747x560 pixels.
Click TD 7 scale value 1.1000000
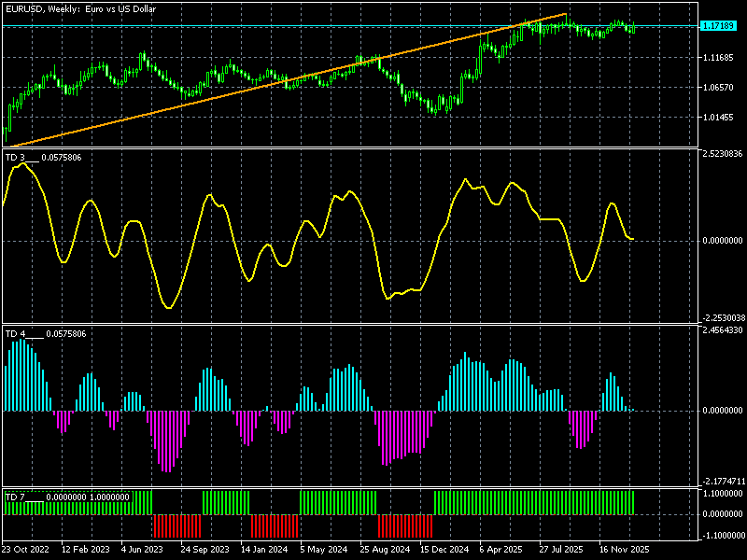point(722,494)
